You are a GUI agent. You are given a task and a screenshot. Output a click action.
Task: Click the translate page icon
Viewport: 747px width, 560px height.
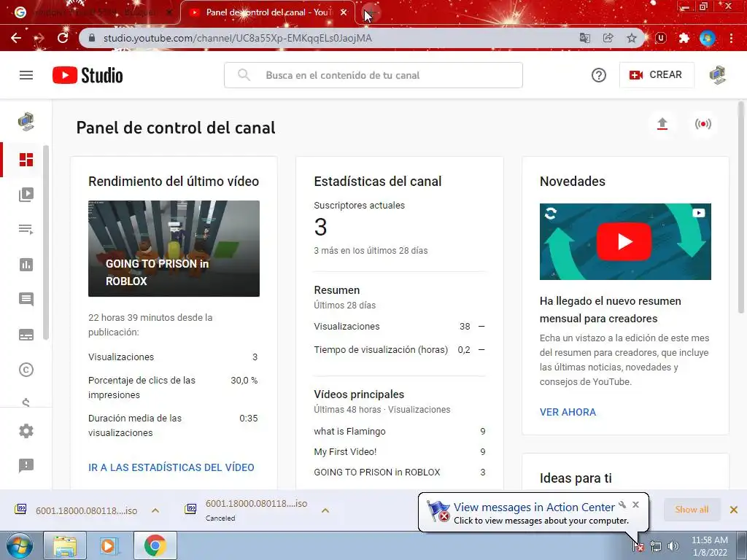[584, 38]
